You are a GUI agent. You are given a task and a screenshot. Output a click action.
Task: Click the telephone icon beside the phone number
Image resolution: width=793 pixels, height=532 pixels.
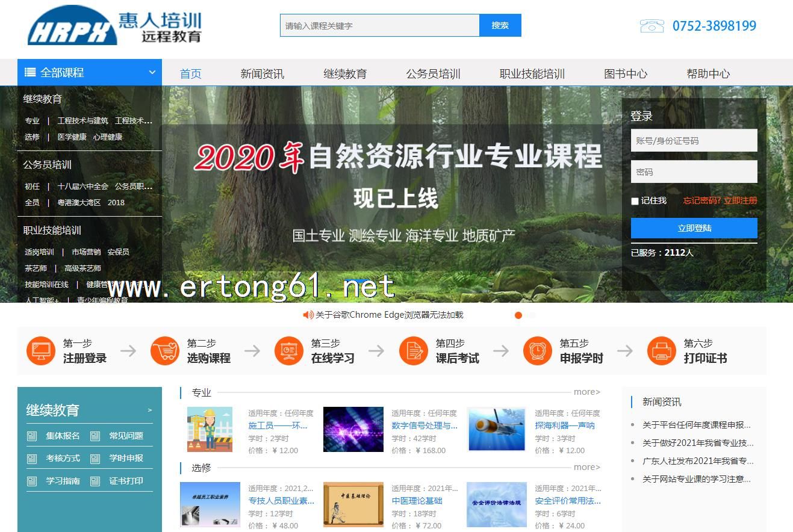[652, 26]
